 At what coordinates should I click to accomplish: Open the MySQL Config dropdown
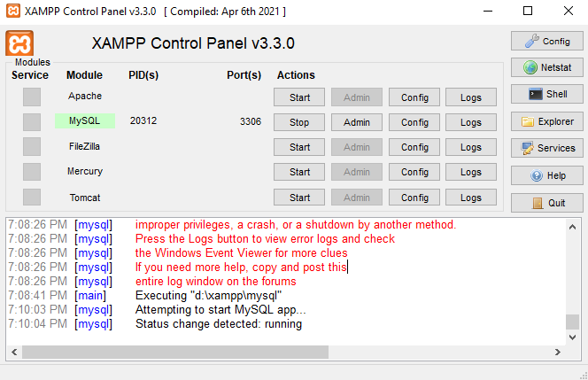pyautogui.click(x=414, y=122)
